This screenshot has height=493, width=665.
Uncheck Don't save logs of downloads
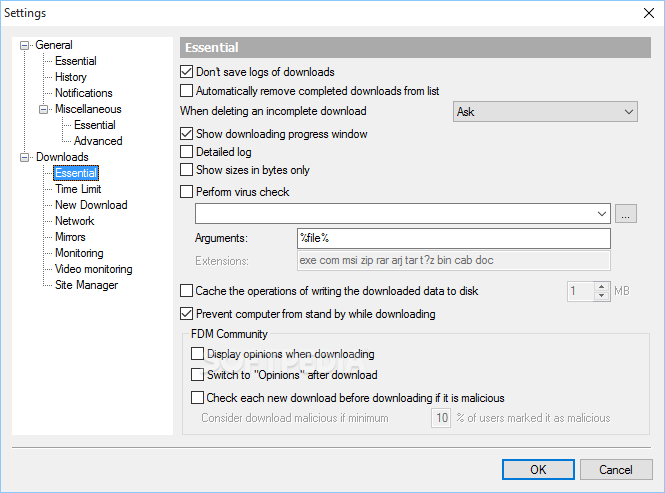tap(186, 72)
